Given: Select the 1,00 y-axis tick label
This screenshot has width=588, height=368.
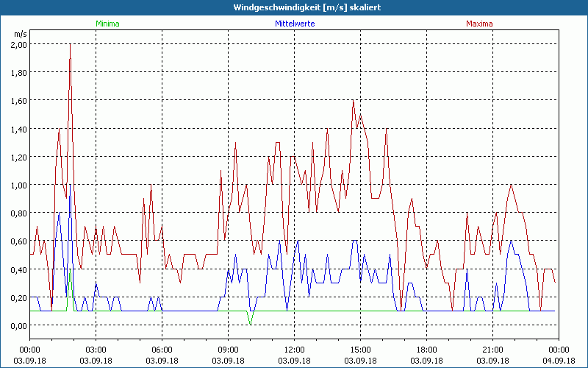Looking at the screenshot, I should pos(18,185).
